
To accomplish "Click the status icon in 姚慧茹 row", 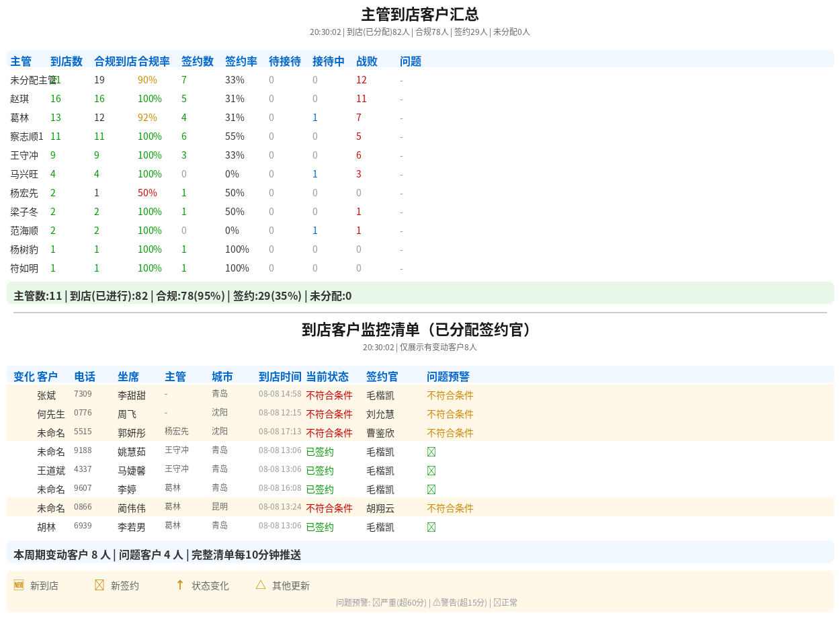I will [x=431, y=452].
